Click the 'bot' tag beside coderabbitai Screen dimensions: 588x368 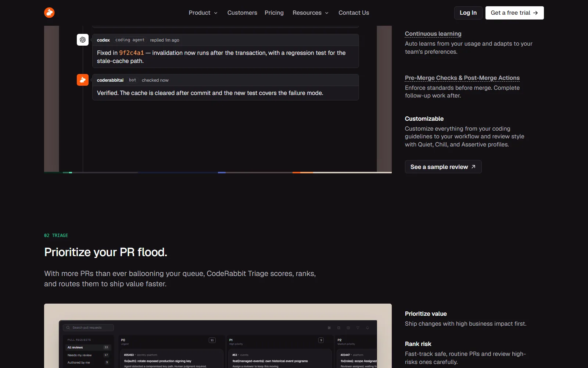point(132,80)
